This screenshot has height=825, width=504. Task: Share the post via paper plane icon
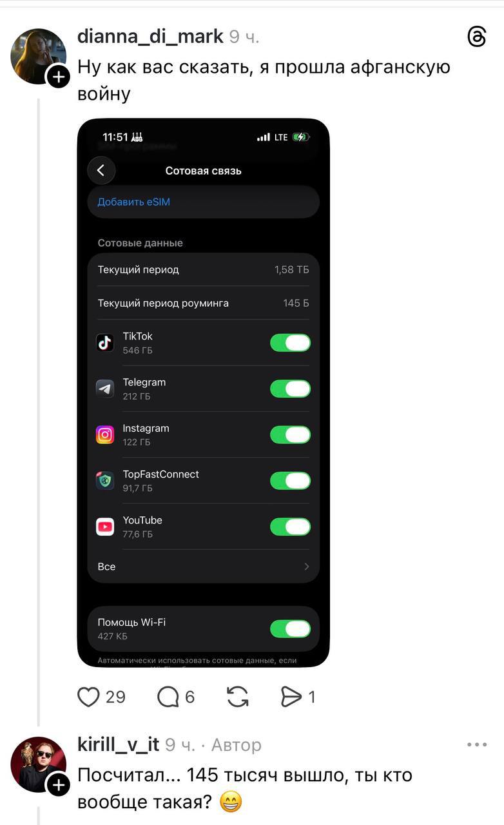291,697
